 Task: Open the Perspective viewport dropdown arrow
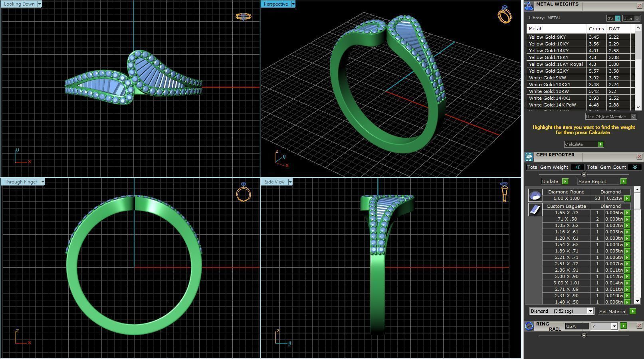(x=293, y=4)
